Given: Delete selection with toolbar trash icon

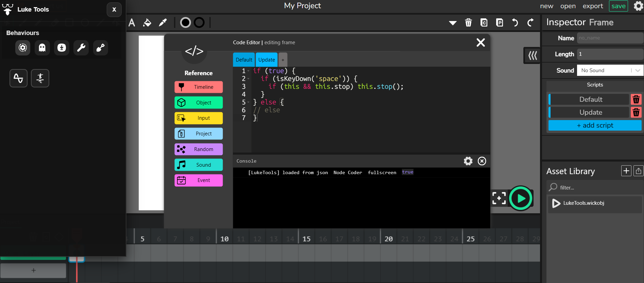Looking at the screenshot, I should coord(468,23).
